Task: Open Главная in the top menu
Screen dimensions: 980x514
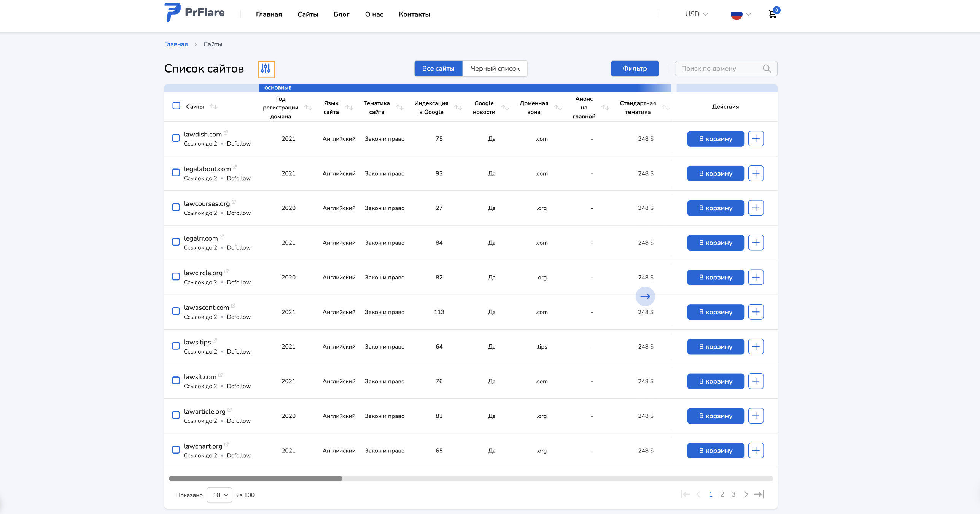Action: [x=269, y=14]
